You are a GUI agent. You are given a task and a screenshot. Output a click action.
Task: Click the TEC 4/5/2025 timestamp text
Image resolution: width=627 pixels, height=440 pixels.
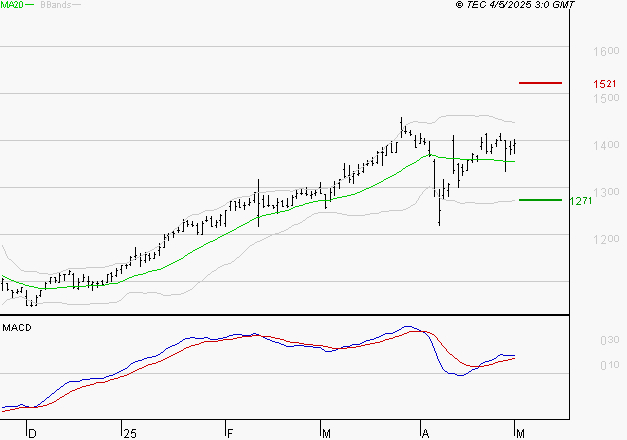pyautogui.click(x=515, y=5)
